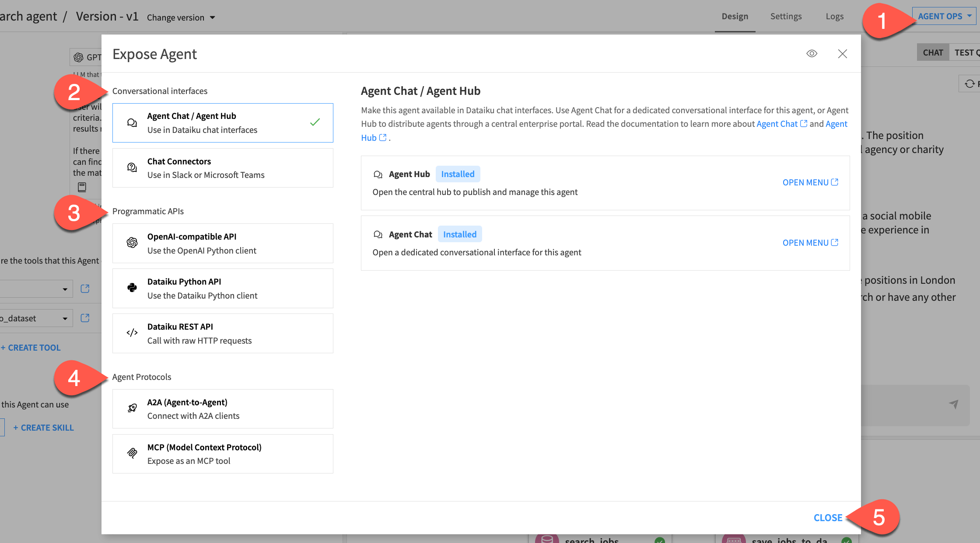Switch to the Settings tab
Image resolution: width=980 pixels, height=543 pixels.
786,17
